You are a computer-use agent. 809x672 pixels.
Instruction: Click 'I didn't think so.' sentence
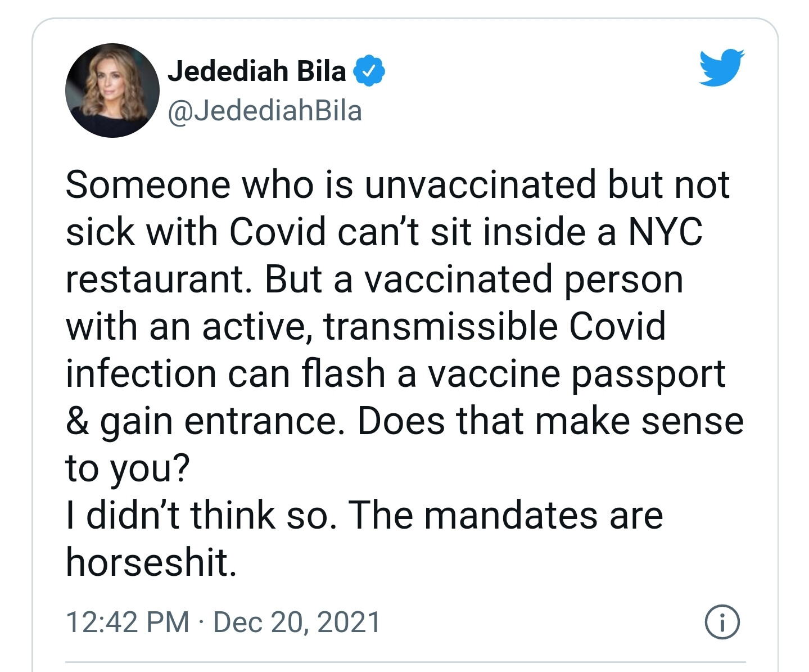tap(202, 515)
